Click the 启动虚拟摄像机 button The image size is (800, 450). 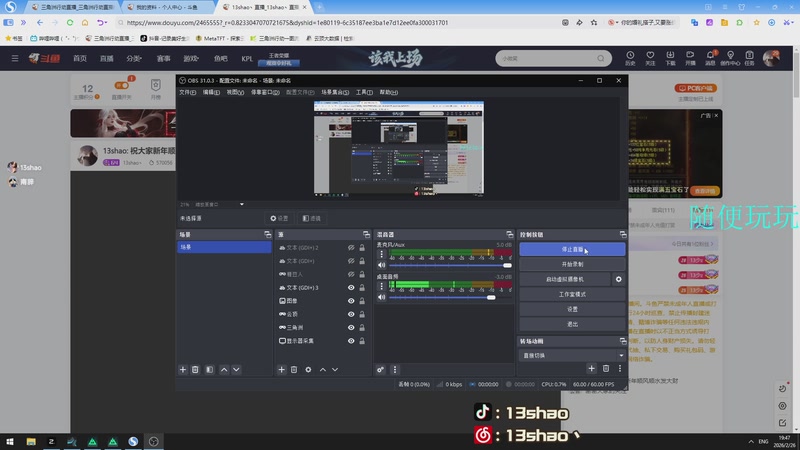coord(565,279)
